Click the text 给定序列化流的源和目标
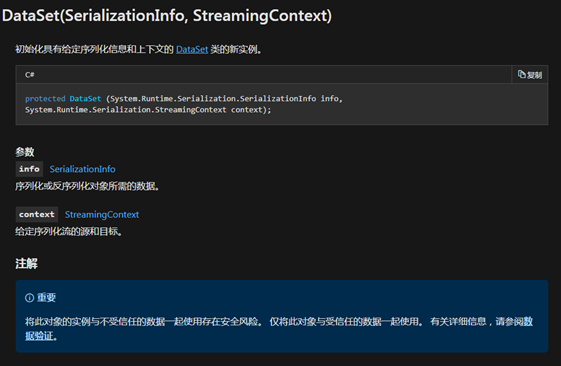Screen dimensions: 561x366 tap(68, 231)
